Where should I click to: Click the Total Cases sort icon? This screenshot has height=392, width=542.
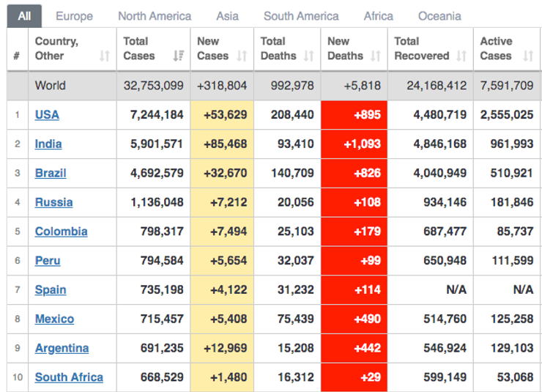pyautogui.click(x=178, y=56)
